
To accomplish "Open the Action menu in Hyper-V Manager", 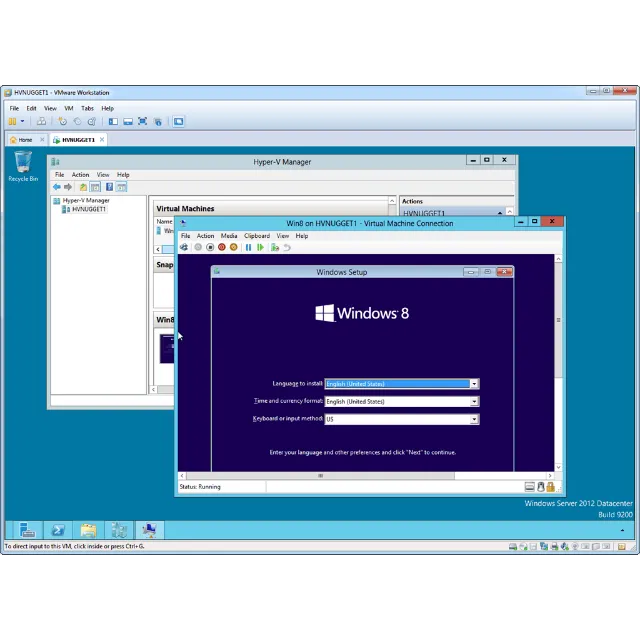I will pos(80,175).
